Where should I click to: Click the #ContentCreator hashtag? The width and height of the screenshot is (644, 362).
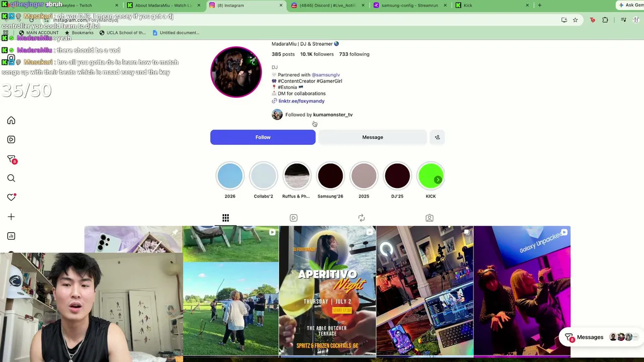296,81
